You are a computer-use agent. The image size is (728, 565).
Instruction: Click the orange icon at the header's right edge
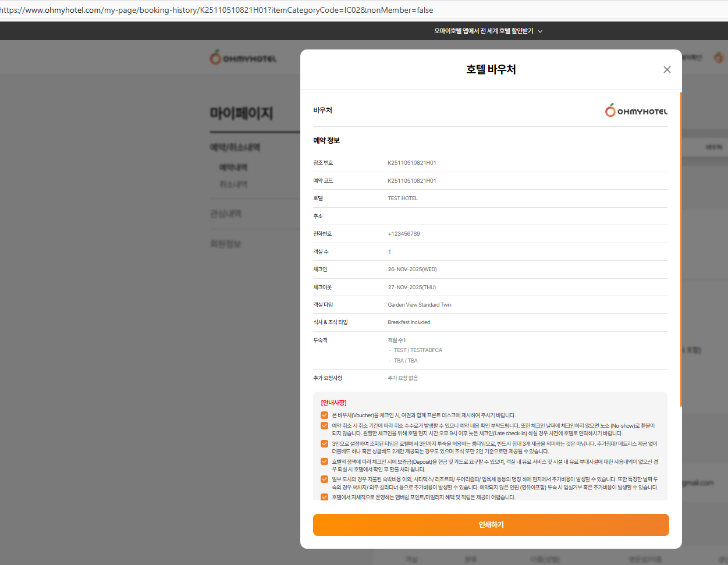coord(719,57)
